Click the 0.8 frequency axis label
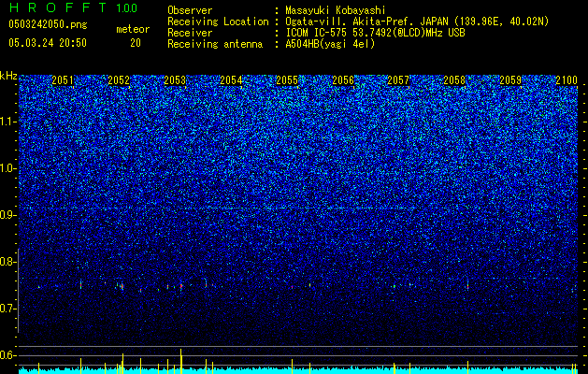Viewport: 588px width, 374px height. pos(8,262)
